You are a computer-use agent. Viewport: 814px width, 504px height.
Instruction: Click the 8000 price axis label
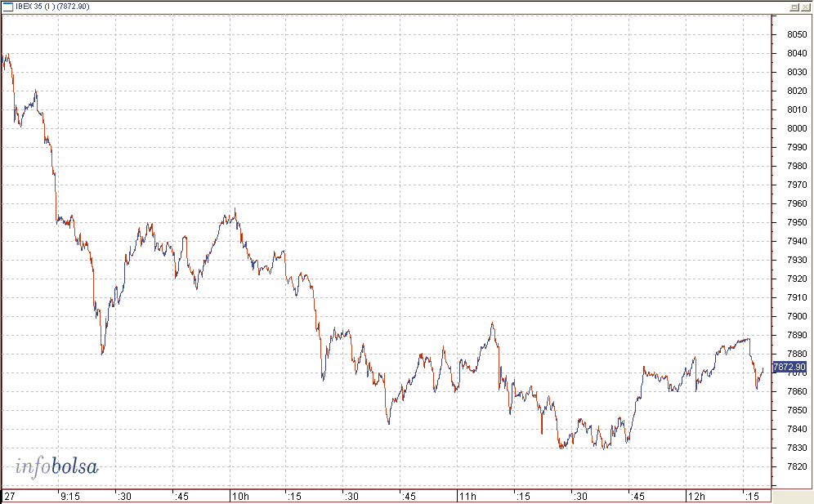797,128
